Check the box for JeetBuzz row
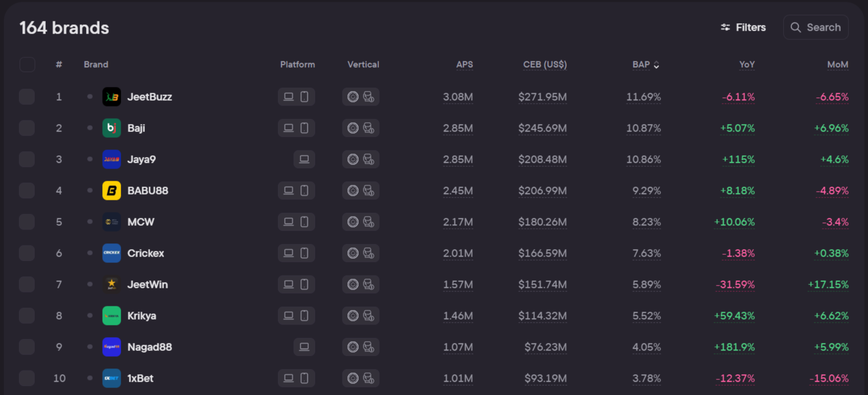The height and width of the screenshot is (395, 868). pos(27,97)
